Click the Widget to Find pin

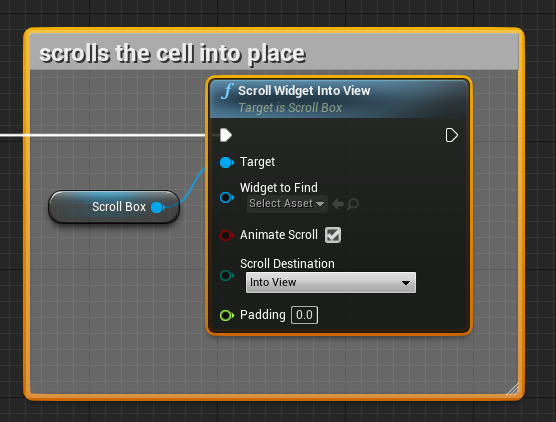pos(227,197)
